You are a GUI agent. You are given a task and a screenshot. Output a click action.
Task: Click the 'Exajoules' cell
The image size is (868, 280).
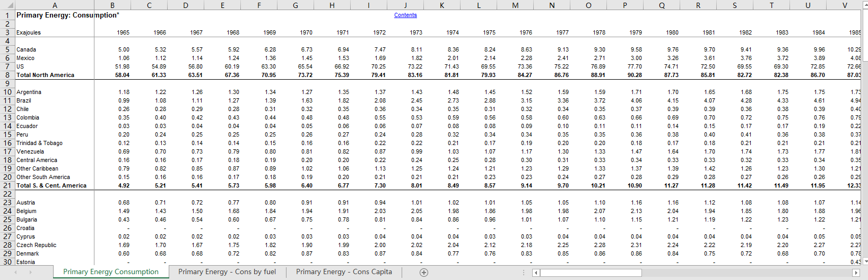(29, 32)
